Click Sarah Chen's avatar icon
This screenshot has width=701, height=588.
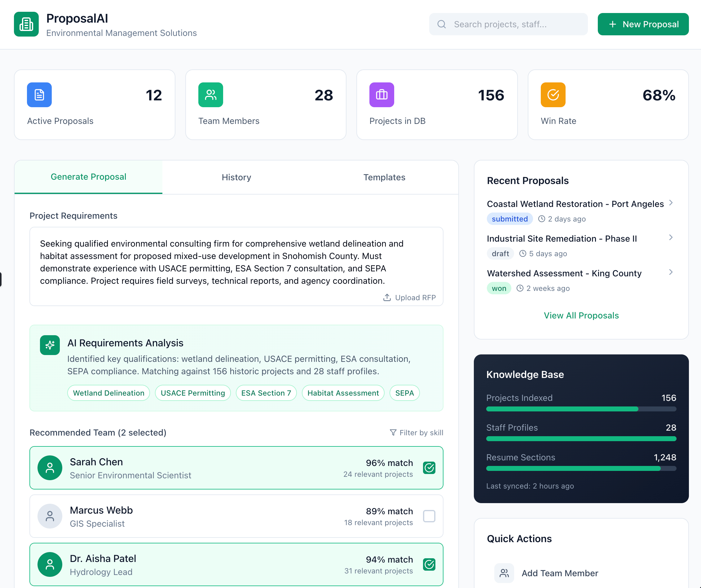[x=50, y=468]
